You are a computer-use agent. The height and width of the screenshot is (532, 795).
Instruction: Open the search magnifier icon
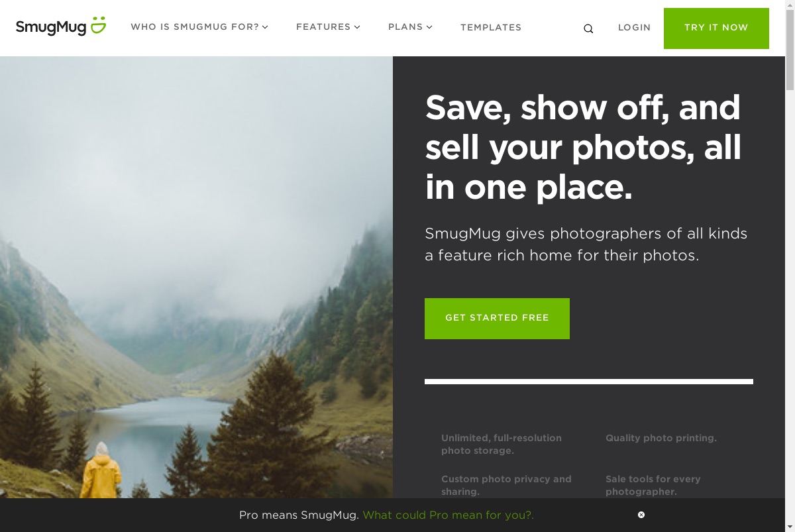click(x=588, y=28)
